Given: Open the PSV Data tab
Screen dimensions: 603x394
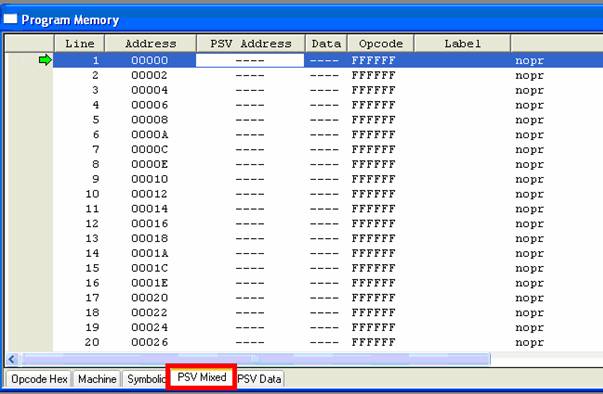Looking at the screenshot, I should click(x=260, y=379).
